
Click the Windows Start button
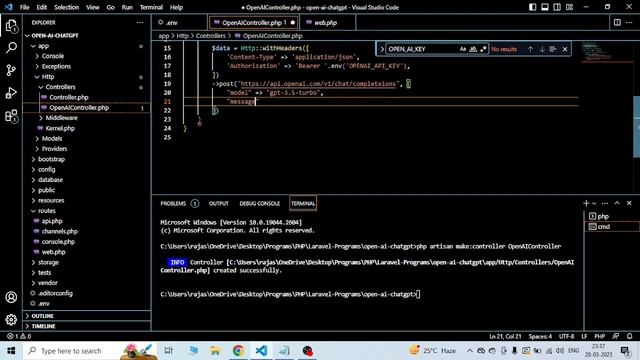tap(11, 351)
